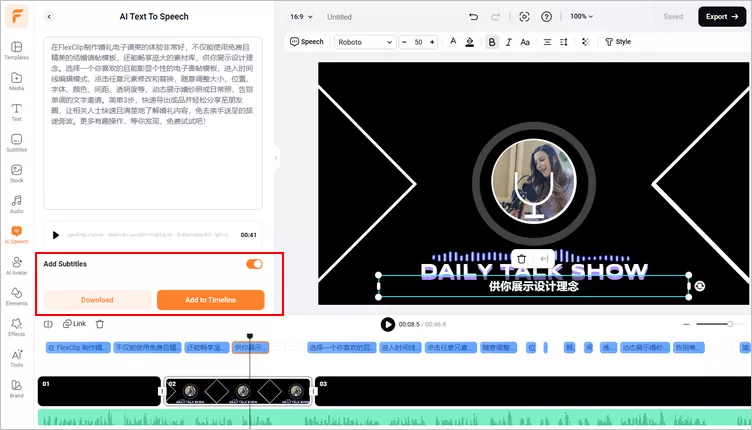Open the text highlight fill color
This screenshot has width=752, height=430.
click(470, 42)
